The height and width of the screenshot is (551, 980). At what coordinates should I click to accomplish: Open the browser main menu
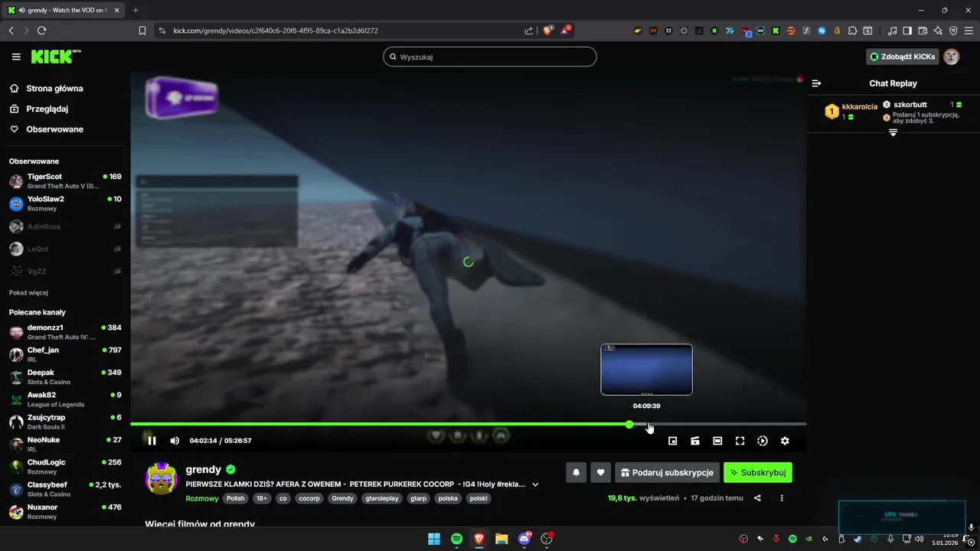(969, 31)
